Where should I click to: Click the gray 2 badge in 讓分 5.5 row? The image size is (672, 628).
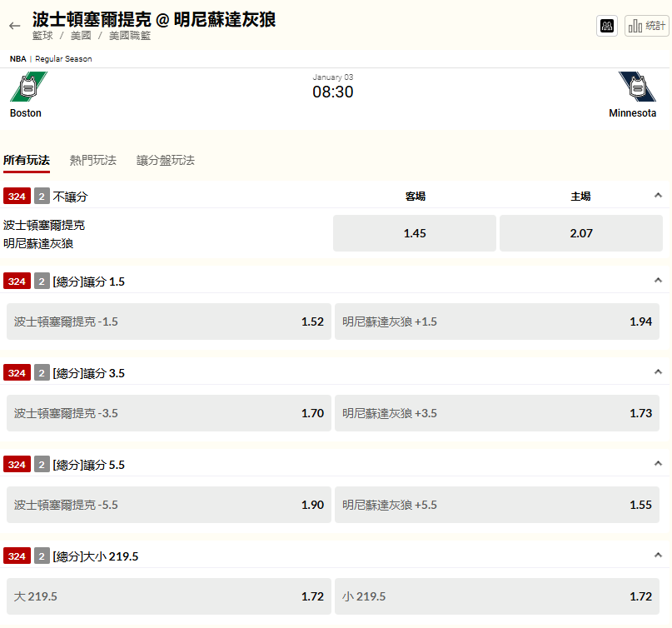coord(42,464)
